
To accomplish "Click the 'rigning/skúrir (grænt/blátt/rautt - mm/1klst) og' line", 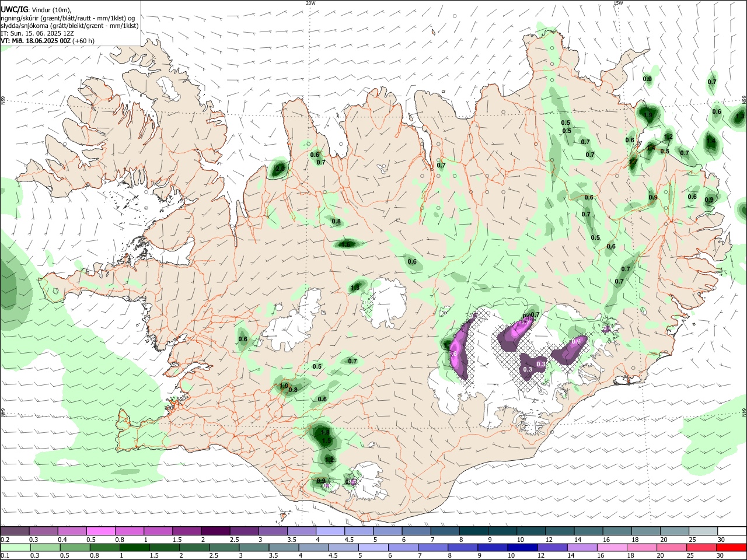I will (x=68, y=18).
